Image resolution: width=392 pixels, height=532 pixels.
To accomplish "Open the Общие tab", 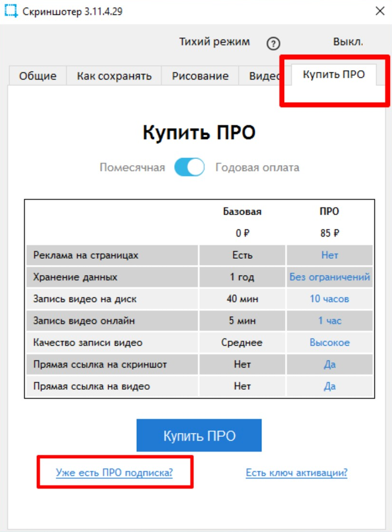I will pos(37,76).
